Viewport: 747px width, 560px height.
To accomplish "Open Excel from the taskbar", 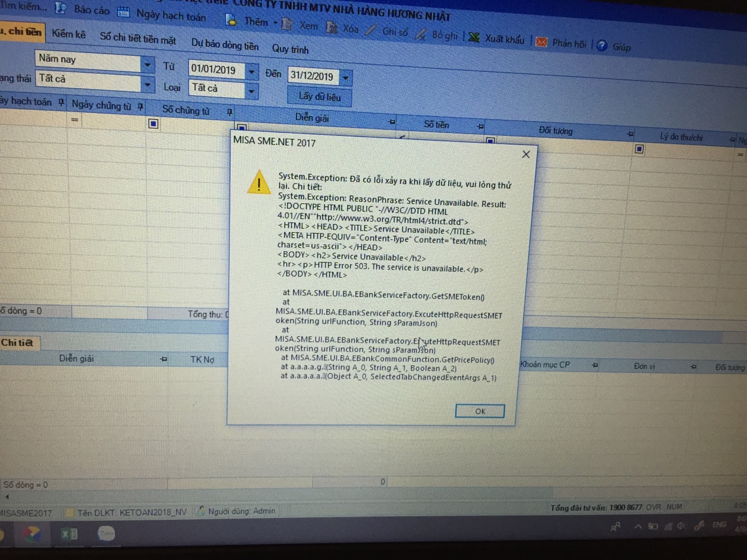I will click(x=69, y=534).
